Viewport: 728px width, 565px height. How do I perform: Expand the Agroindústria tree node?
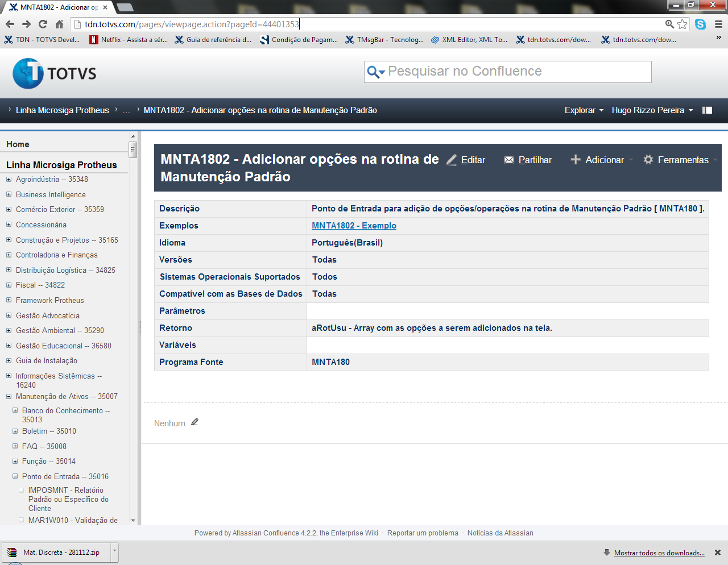pyautogui.click(x=9, y=179)
